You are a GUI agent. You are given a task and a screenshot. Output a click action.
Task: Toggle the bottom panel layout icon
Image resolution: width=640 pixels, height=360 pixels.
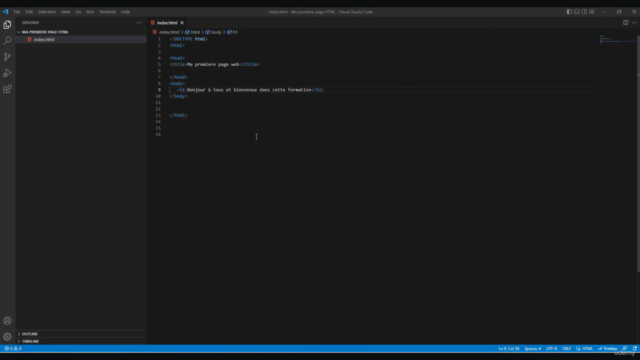point(576,12)
